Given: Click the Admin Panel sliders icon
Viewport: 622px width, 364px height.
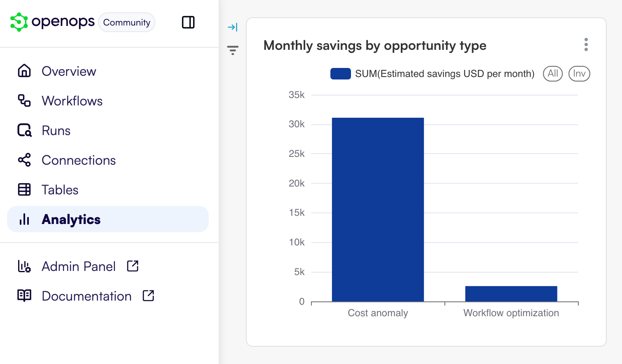Looking at the screenshot, I should pyautogui.click(x=24, y=266).
